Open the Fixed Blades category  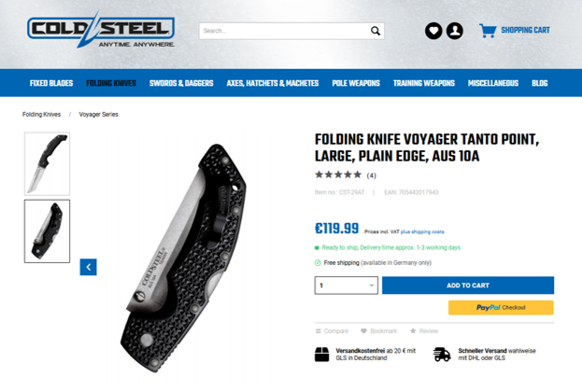[51, 83]
